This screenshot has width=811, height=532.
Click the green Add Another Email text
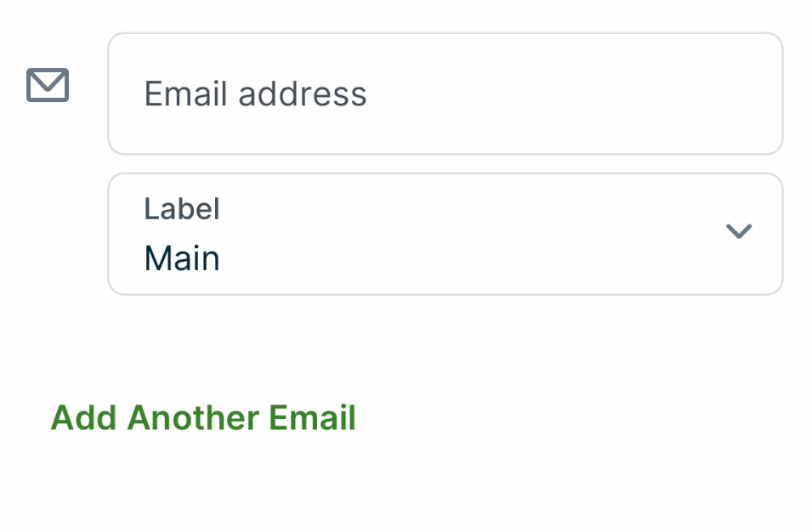203,418
